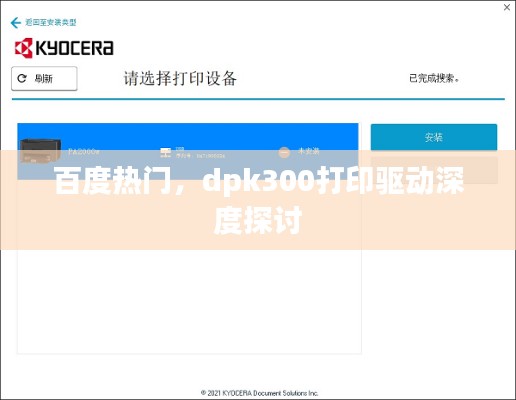Click the 安装 install button
This screenshot has height=400, width=516.
(x=434, y=137)
